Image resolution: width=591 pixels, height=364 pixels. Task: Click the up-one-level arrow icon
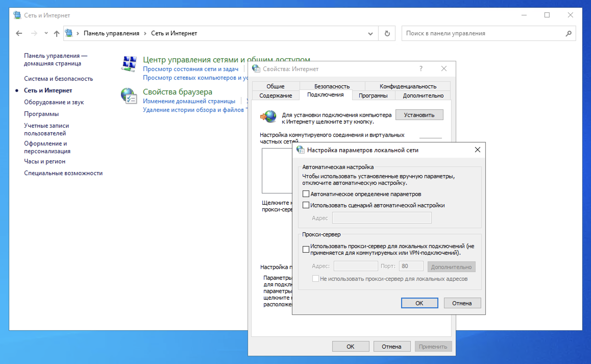pos(57,33)
